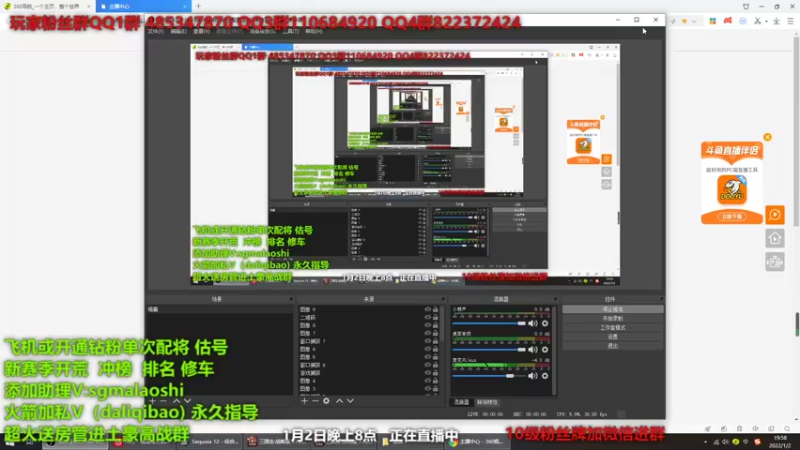Toggle visibility of 窗口捕获 6 source
Screen dimensions: 800x450
click(428, 365)
